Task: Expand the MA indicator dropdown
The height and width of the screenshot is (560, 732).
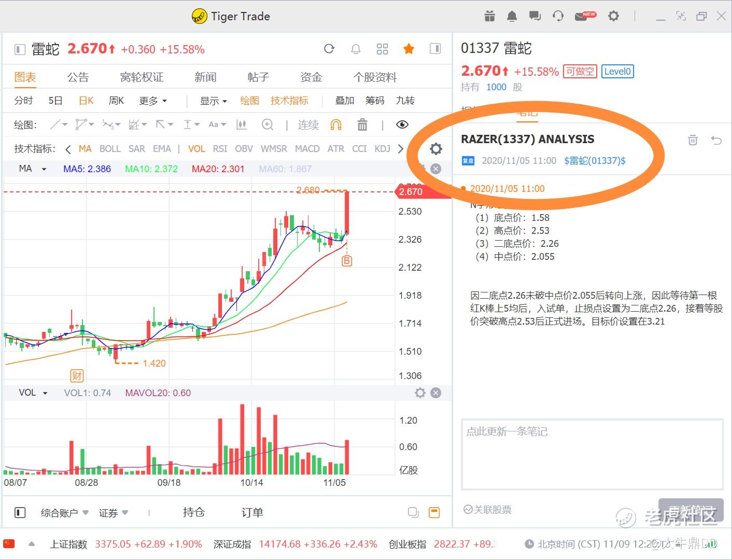Action: [x=33, y=169]
